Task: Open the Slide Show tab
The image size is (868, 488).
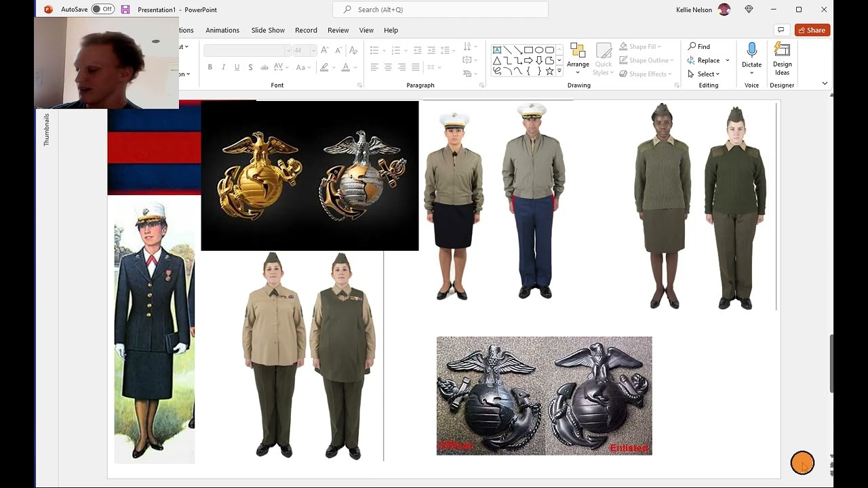Action: coord(268,30)
